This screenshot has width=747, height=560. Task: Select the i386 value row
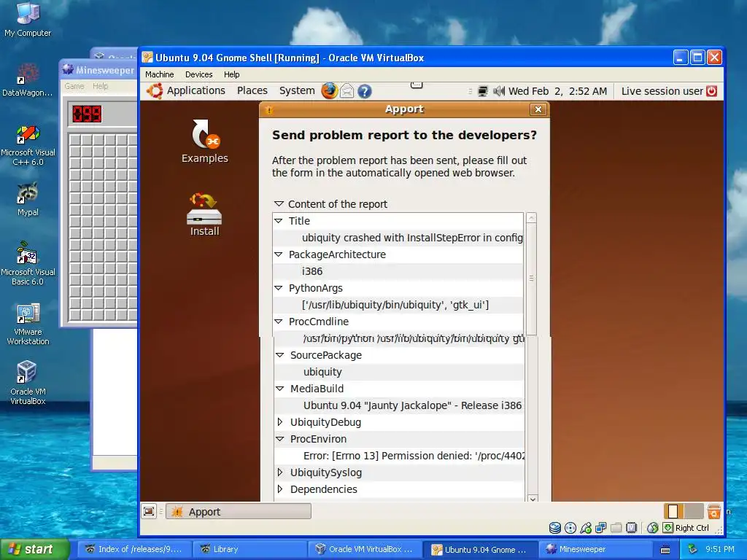tap(398, 271)
